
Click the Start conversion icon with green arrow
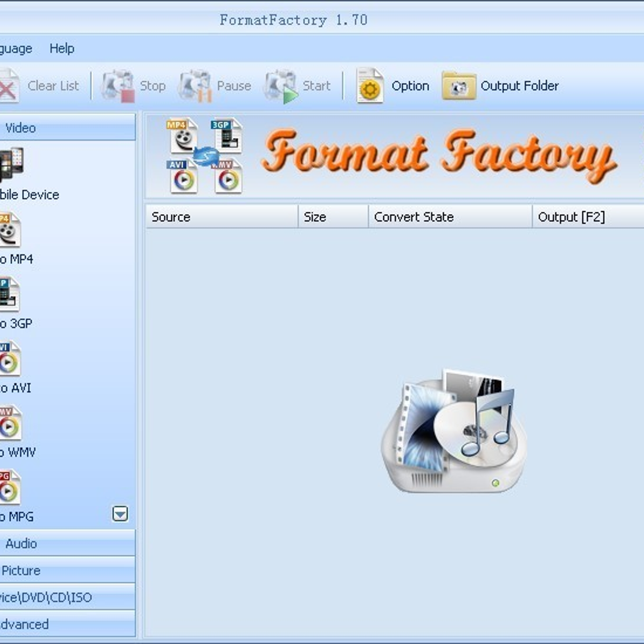pos(281,86)
